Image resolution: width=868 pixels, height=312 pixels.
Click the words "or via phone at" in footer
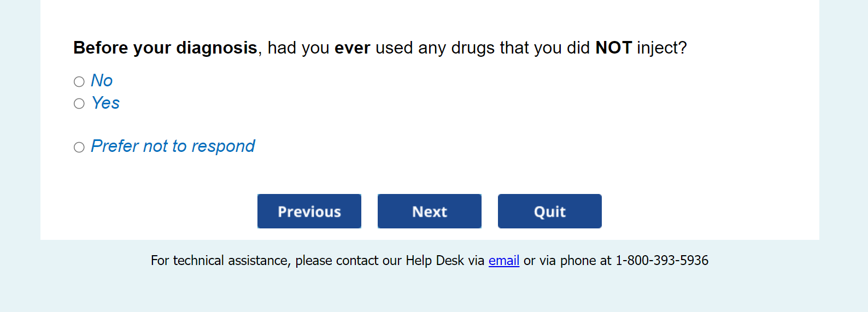pos(567,261)
